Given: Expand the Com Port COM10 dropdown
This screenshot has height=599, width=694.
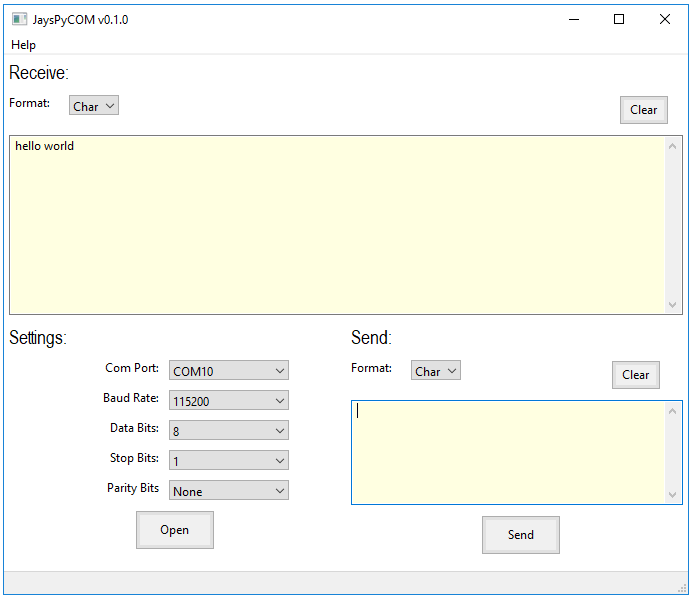Looking at the screenshot, I should tap(229, 371).
